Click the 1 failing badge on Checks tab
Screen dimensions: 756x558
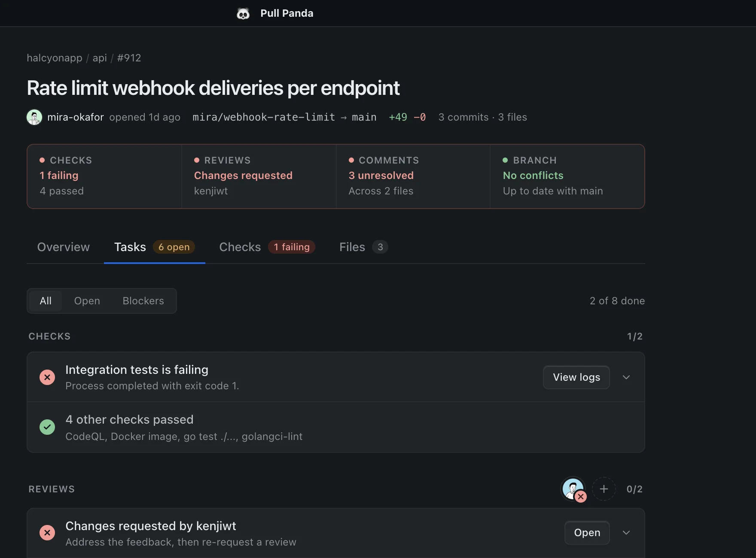click(x=292, y=247)
